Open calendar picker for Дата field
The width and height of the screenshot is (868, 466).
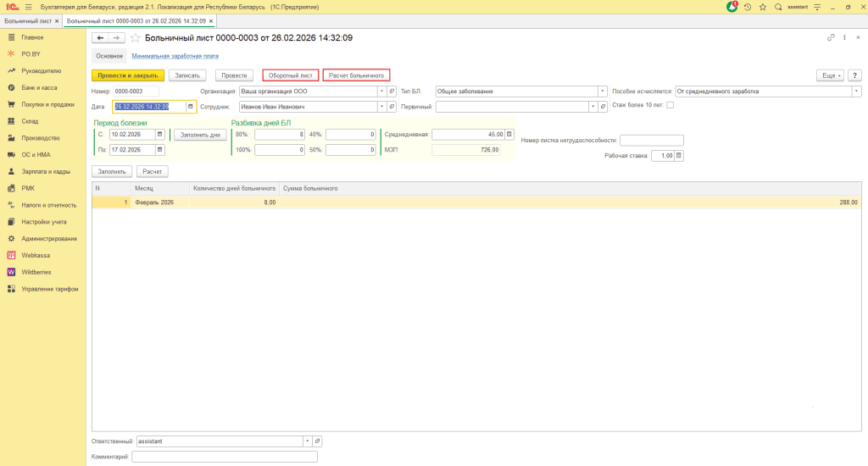coord(191,107)
